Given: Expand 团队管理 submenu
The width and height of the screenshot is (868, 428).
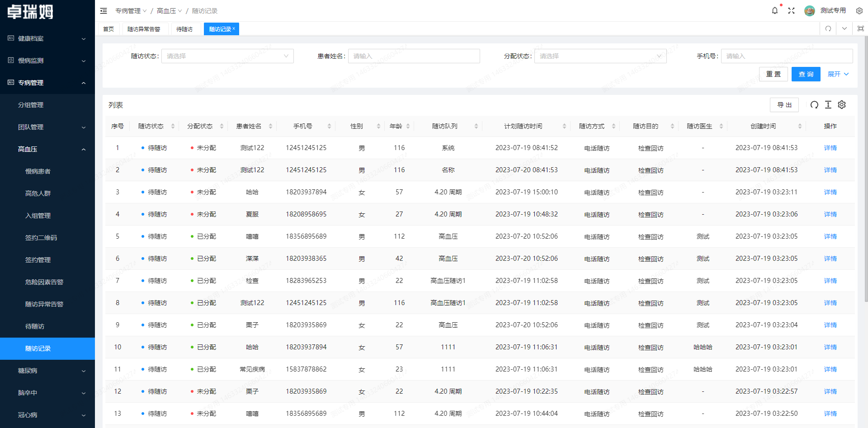Looking at the screenshot, I should (x=47, y=127).
